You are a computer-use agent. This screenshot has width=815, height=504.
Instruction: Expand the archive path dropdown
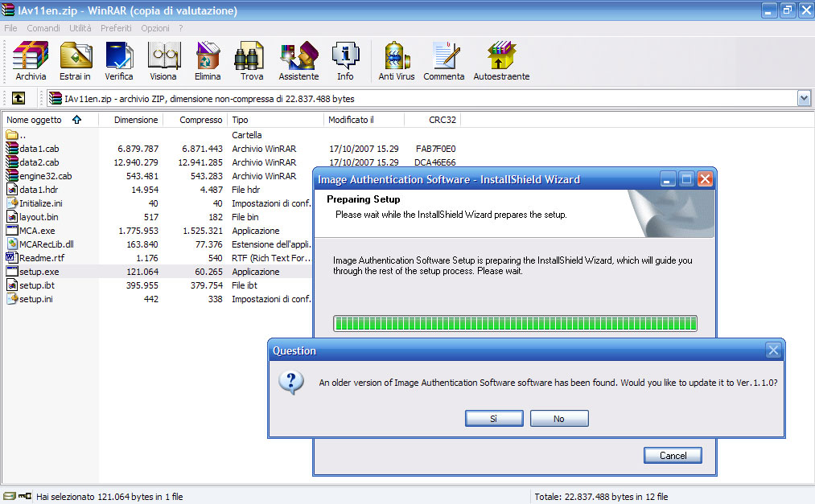pyautogui.click(x=804, y=98)
